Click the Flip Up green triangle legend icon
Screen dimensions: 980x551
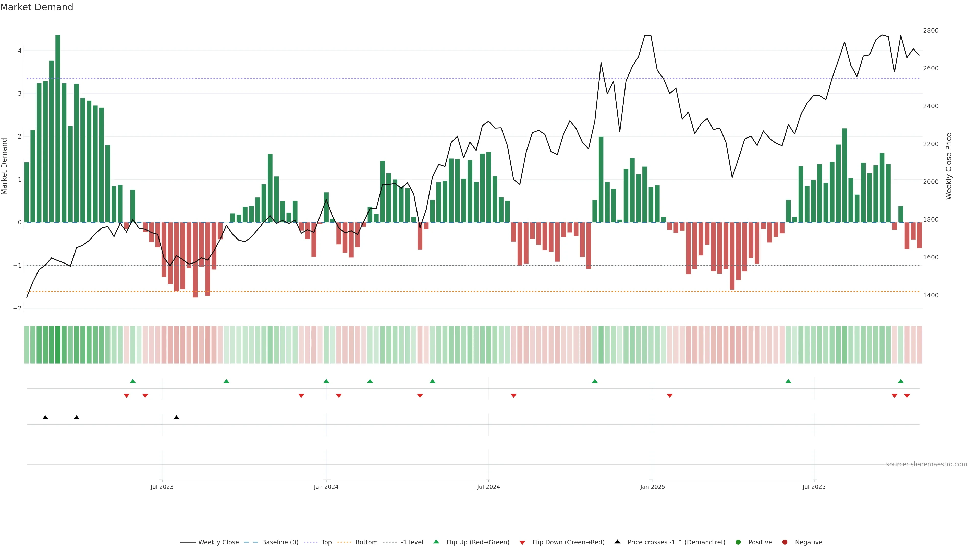(436, 542)
